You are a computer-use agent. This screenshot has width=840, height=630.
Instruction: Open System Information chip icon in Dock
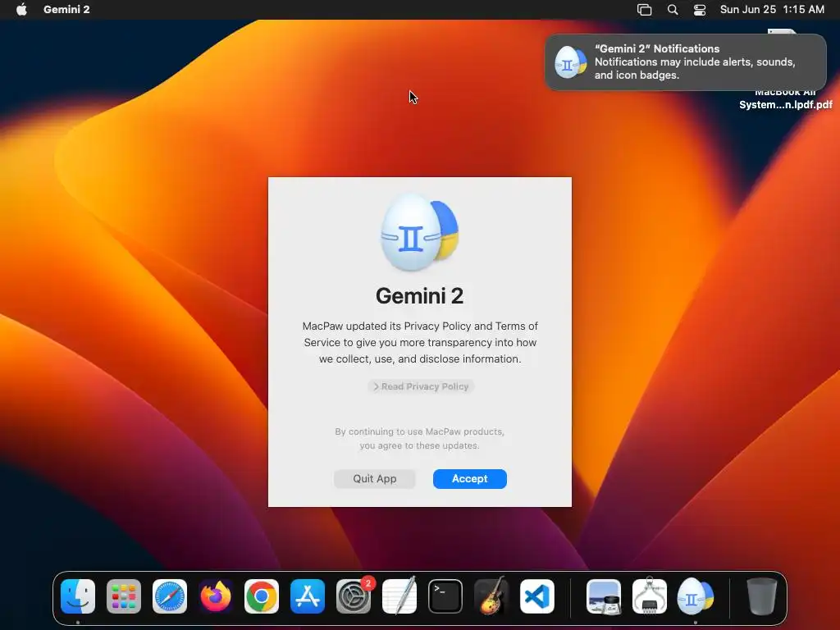(650, 596)
